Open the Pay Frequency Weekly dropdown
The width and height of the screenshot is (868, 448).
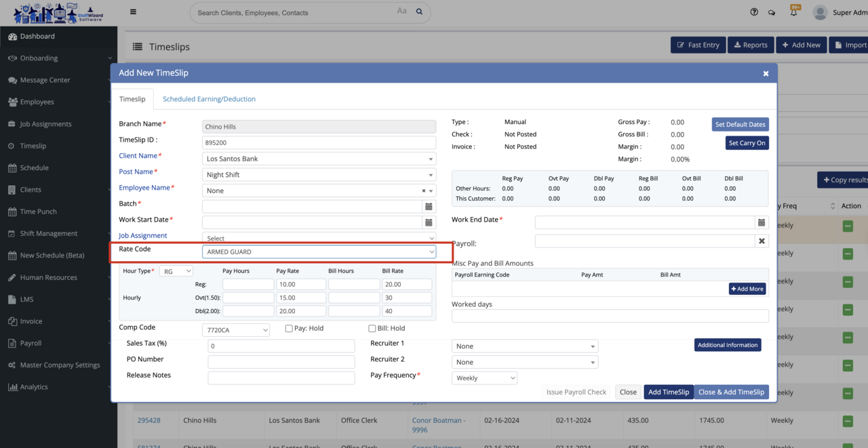click(x=484, y=378)
